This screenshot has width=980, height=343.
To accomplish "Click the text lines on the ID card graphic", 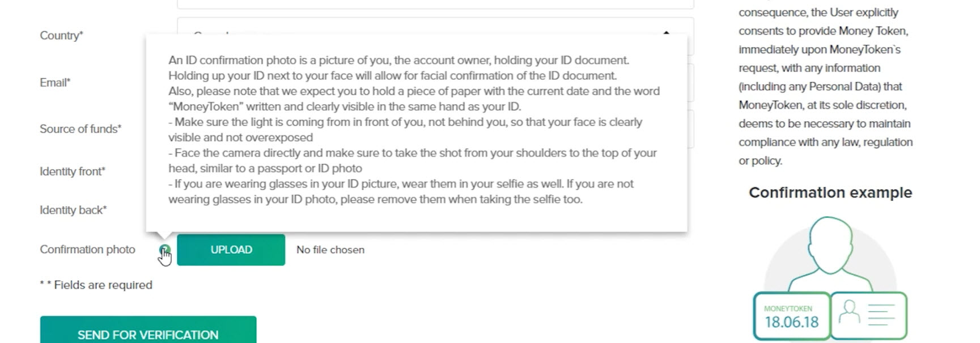I will click(x=881, y=315).
